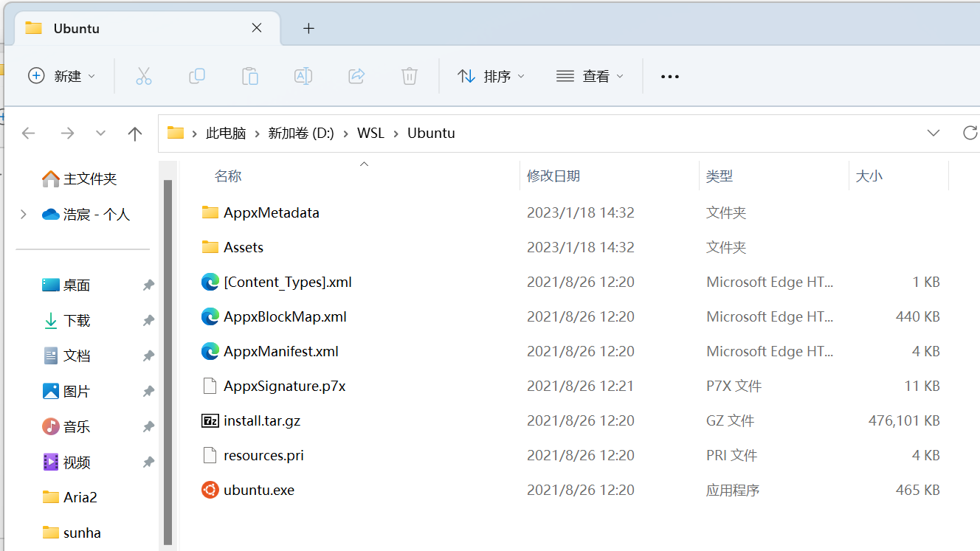Expand the chevron after 此电脑 in address bar
The height and width of the screenshot is (551, 980).
pyautogui.click(x=258, y=134)
